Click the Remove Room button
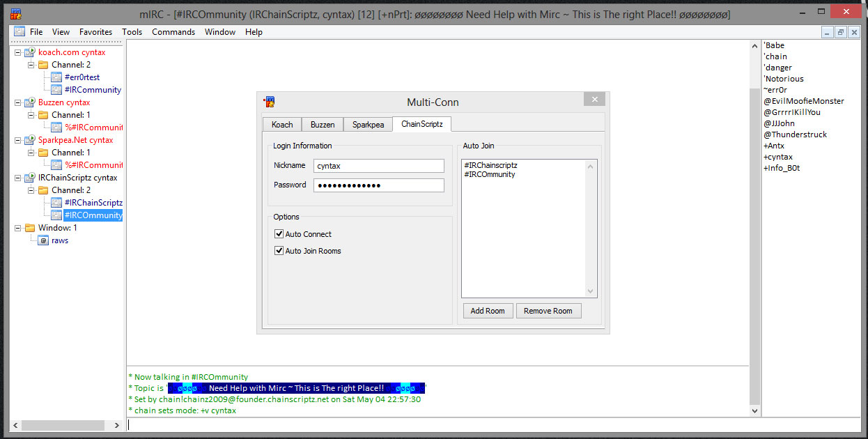The image size is (868, 439). [548, 311]
